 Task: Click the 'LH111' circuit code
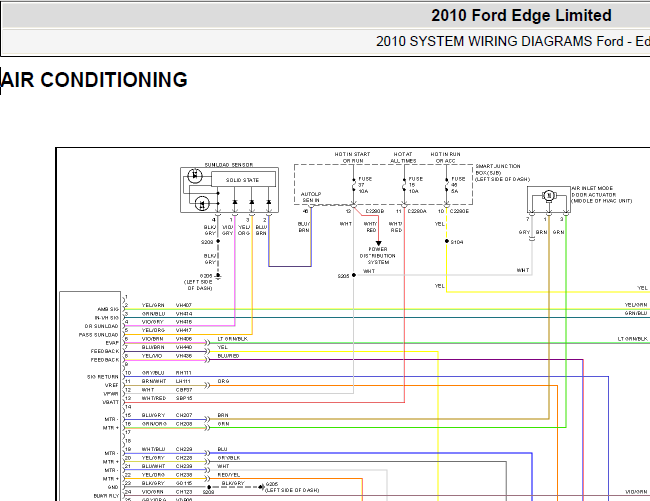[x=183, y=382]
